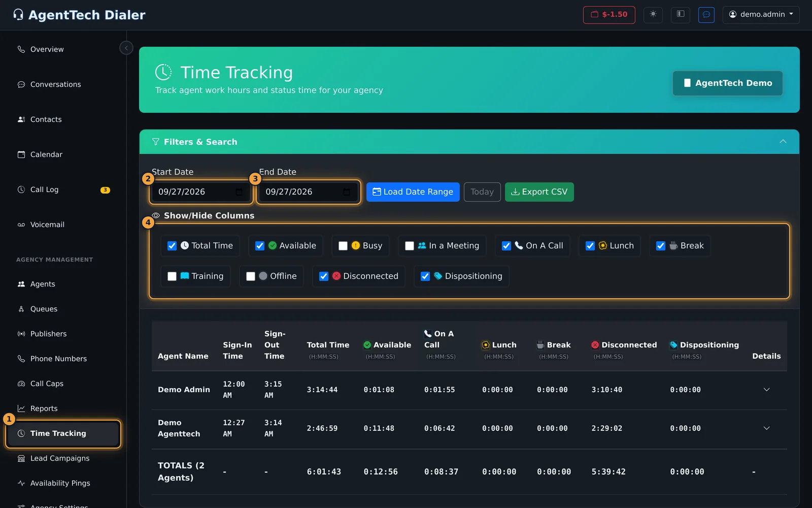
Task: Click the eye icon beside Show/Hide Columns
Action: pos(156,215)
